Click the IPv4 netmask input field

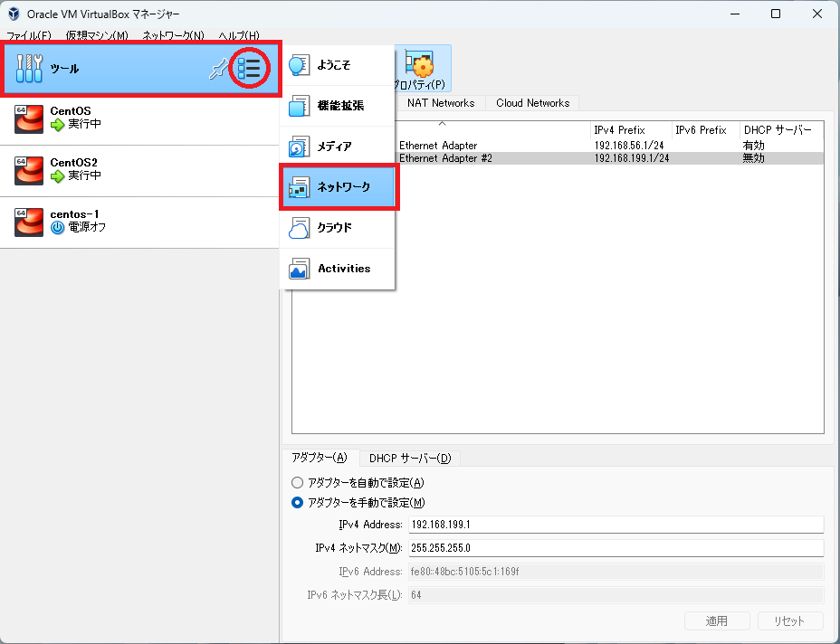(616, 548)
